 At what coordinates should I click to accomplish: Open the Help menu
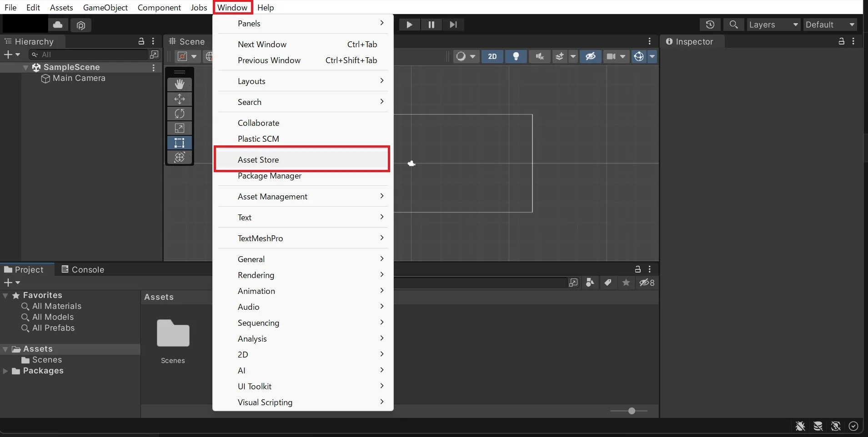[x=266, y=7]
